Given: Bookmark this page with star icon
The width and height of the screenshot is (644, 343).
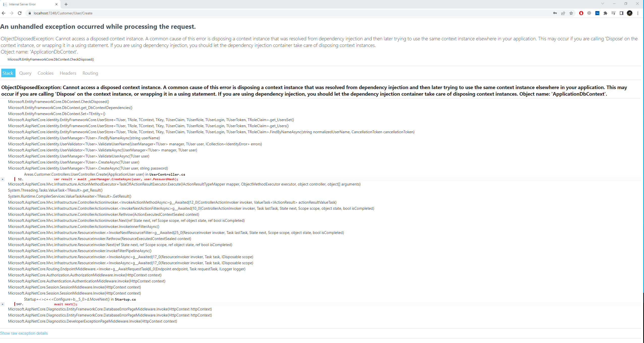Looking at the screenshot, I should (571, 13).
